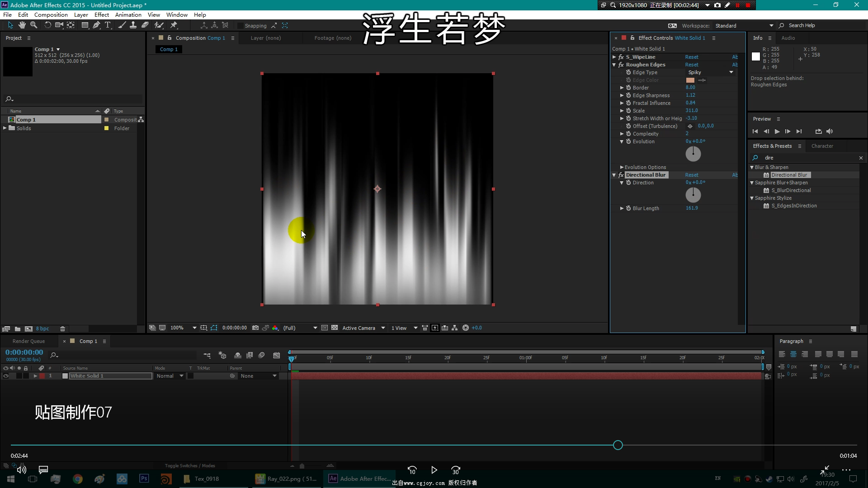Viewport: 868px width, 488px height.
Task: Toggle visibility eye of White Solid 1 layer
Action: coord(6,376)
